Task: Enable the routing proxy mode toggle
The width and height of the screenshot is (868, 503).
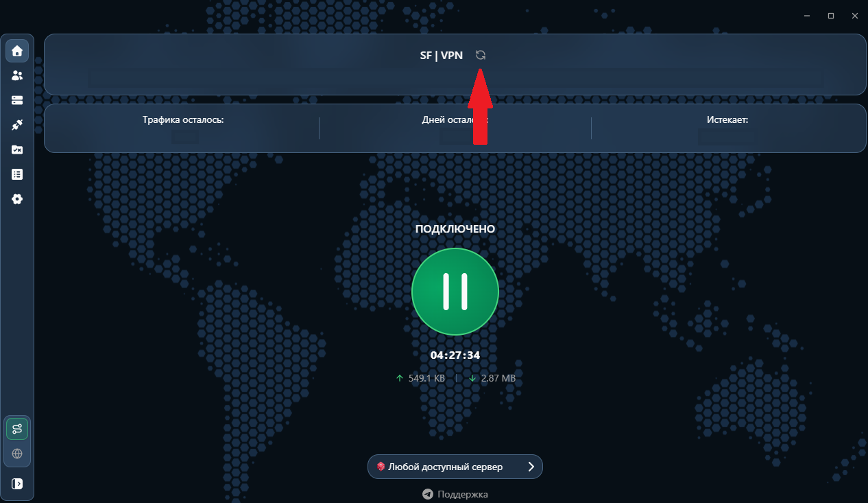Action: 17,429
